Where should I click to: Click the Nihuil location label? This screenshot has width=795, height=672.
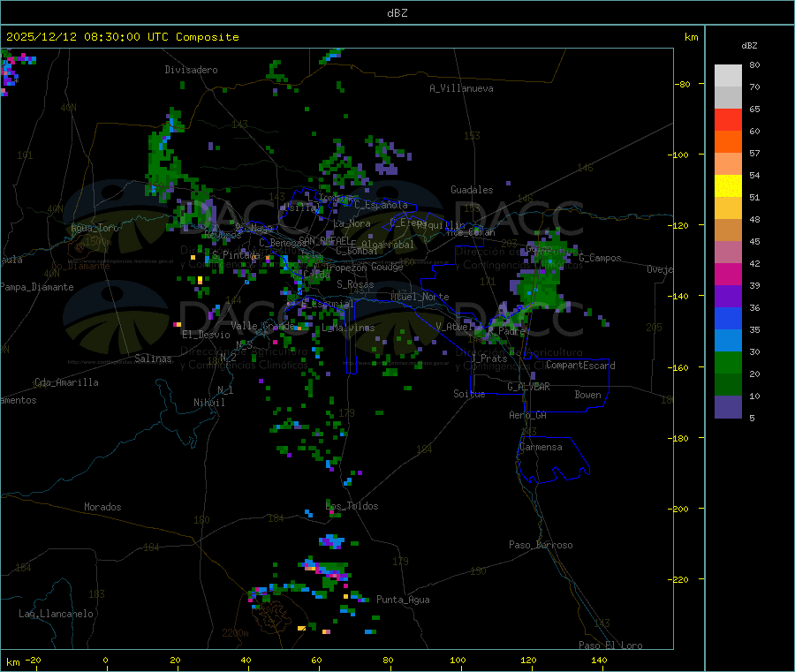208,403
